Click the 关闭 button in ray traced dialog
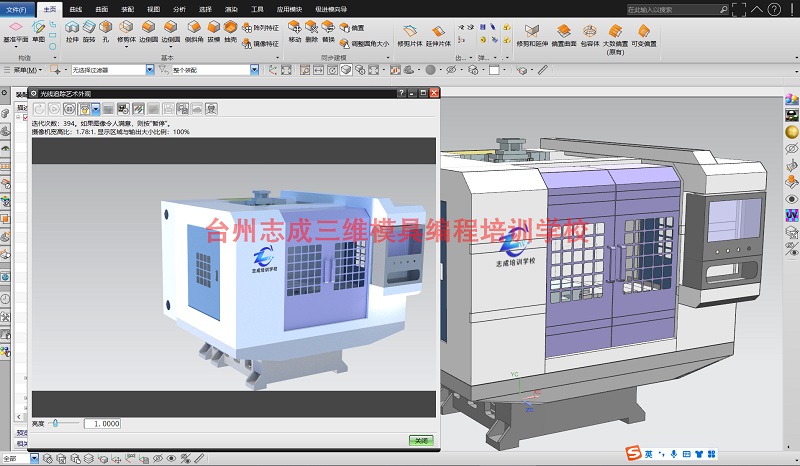Screen dimensions: 800x466 pos(421,440)
